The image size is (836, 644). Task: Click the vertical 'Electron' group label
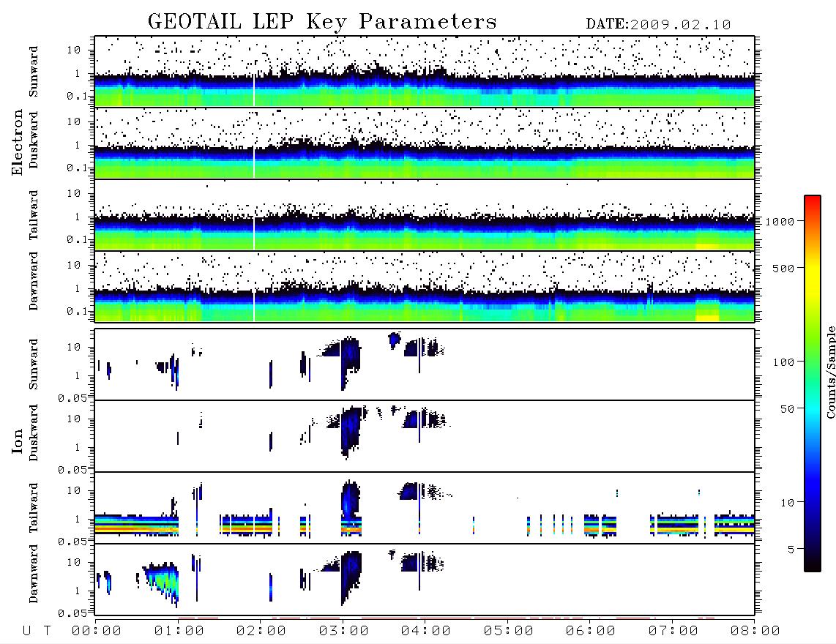coord(18,143)
